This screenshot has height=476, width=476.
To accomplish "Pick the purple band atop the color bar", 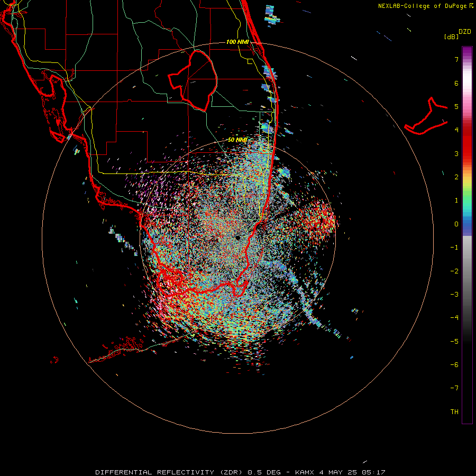I will [467, 52].
